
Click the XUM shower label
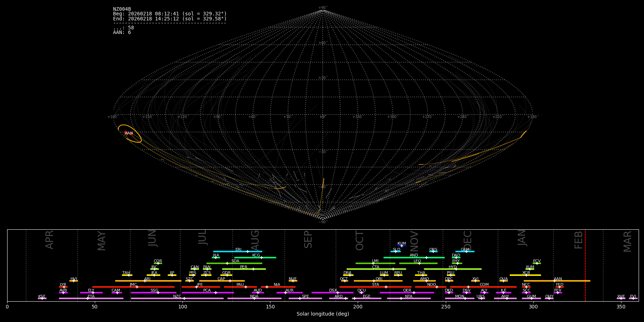coord(530,267)
